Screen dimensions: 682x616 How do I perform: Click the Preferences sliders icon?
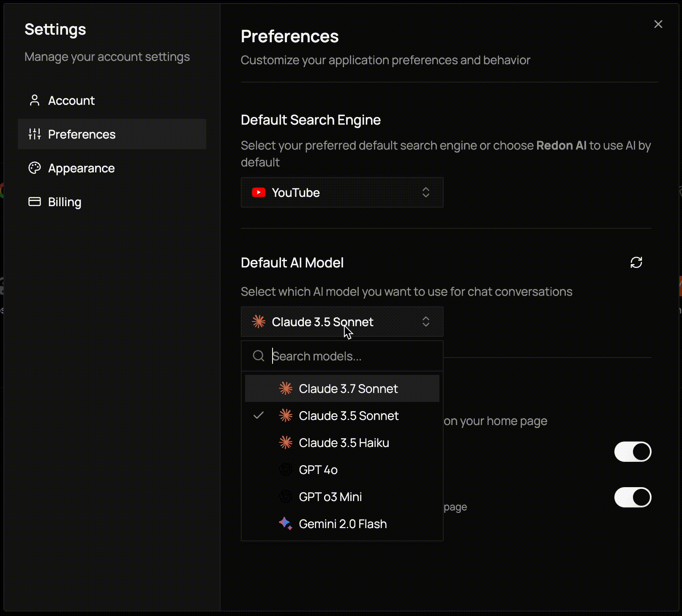pos(35,134)
